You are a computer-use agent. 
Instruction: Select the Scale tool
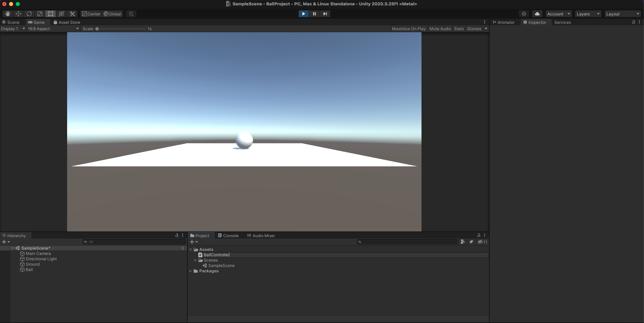tap(40, 14)
